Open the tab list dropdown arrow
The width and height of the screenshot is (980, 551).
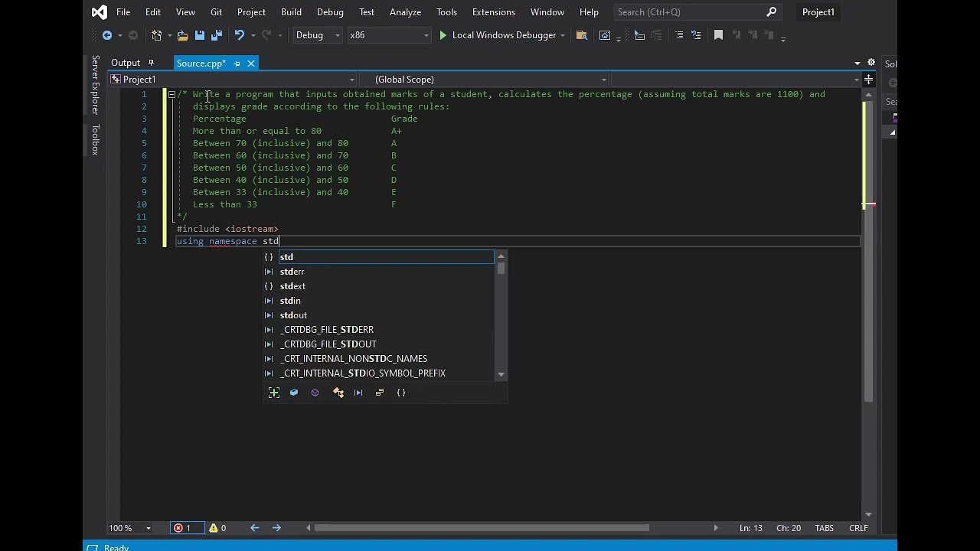pos(857,63)
